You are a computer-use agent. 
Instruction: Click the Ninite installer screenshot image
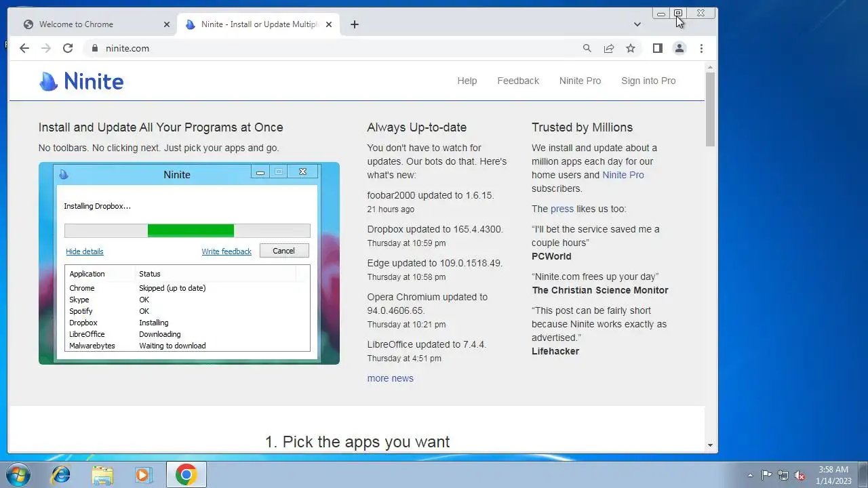[189, 263]
